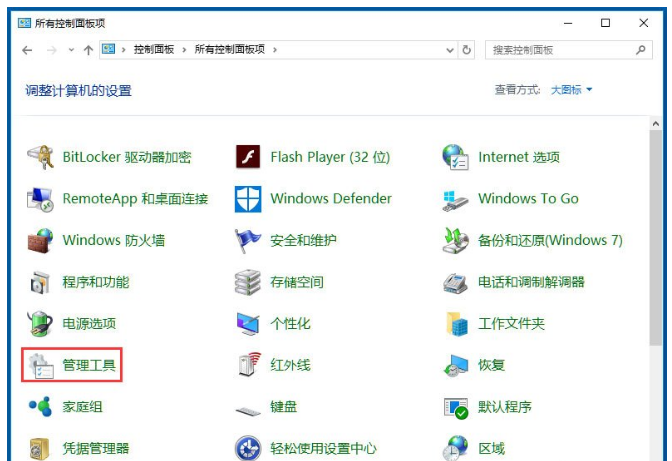The image size is (672, 461).
Task: Click the 默认程序 text link
Action: 505,407
